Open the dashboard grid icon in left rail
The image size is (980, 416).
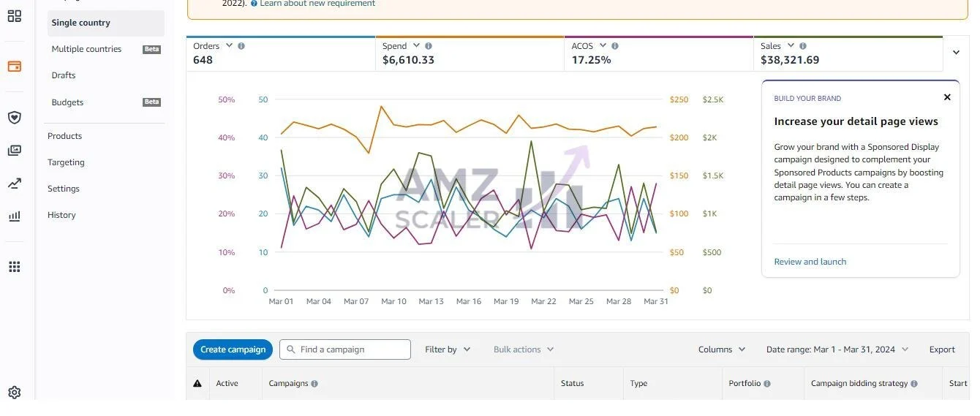point(15,16)
